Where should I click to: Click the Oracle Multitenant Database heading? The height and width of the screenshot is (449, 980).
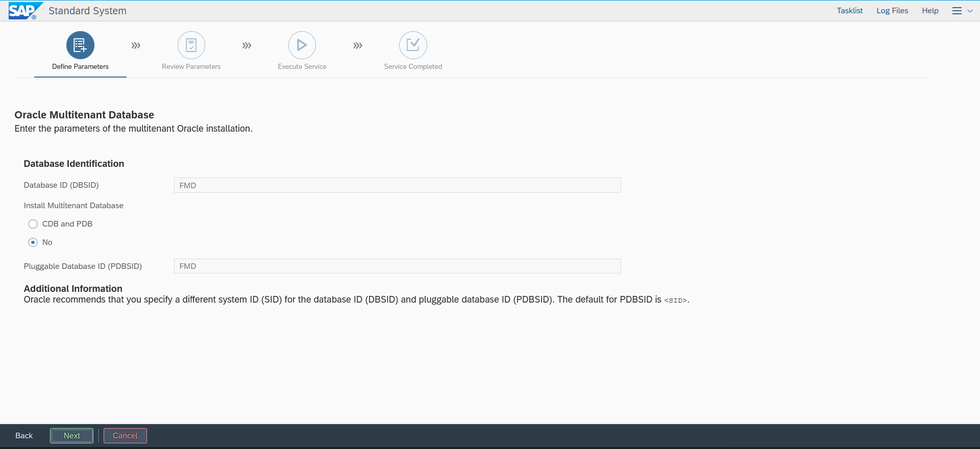(84, 115)
